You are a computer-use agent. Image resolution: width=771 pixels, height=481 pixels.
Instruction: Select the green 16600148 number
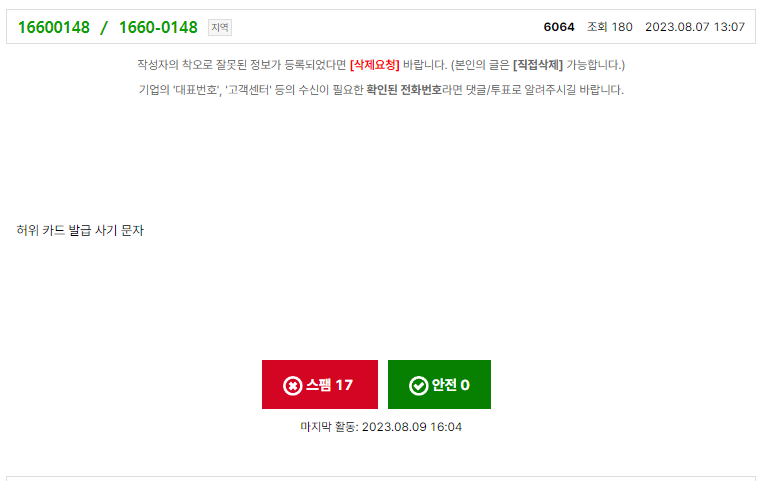[54, 27]
